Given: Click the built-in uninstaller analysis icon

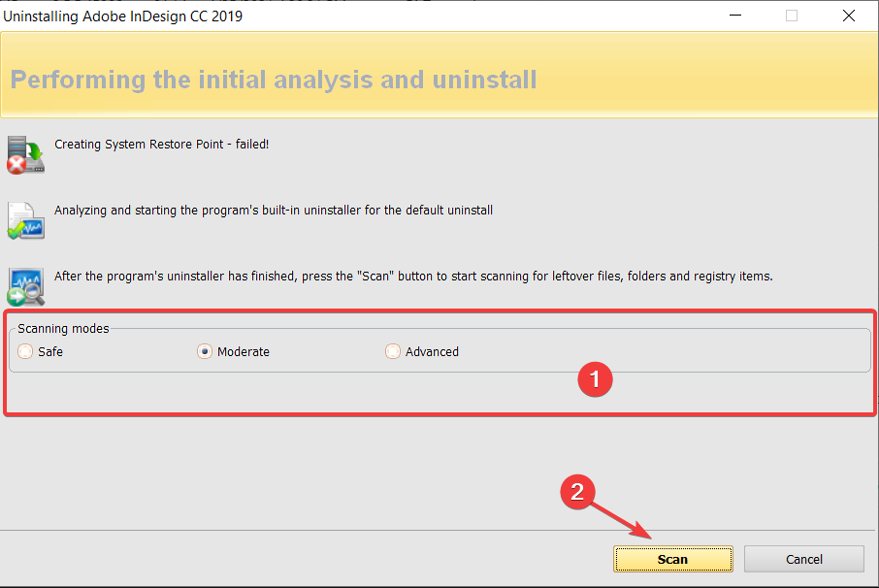Looking at the screenshot, I should (x=26, y=221).
